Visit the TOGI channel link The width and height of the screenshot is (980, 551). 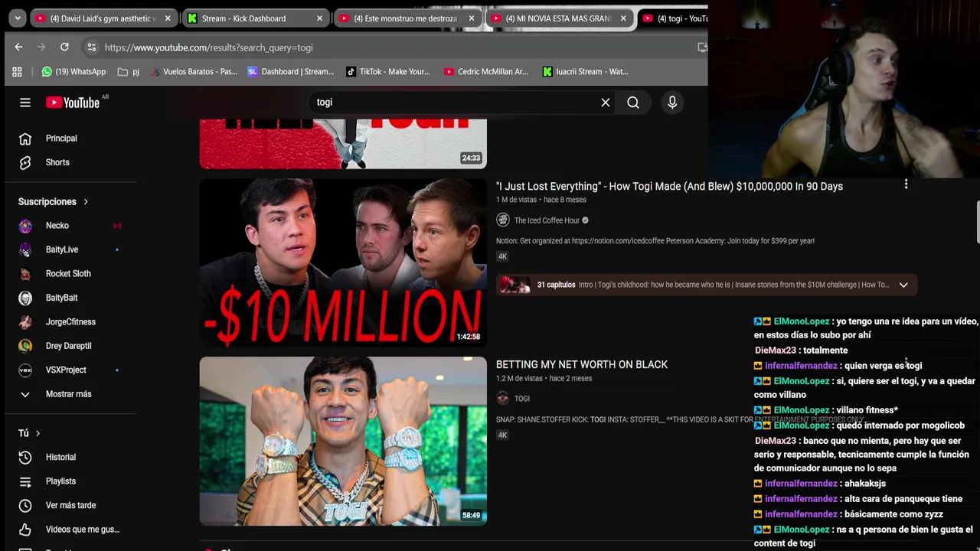point(522,399)
